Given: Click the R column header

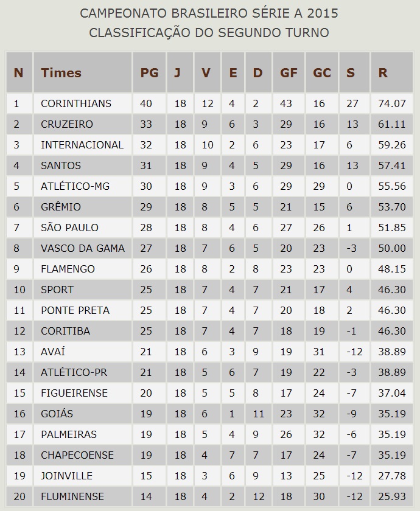Looking at the screenshot, I should tap(383, 73).
